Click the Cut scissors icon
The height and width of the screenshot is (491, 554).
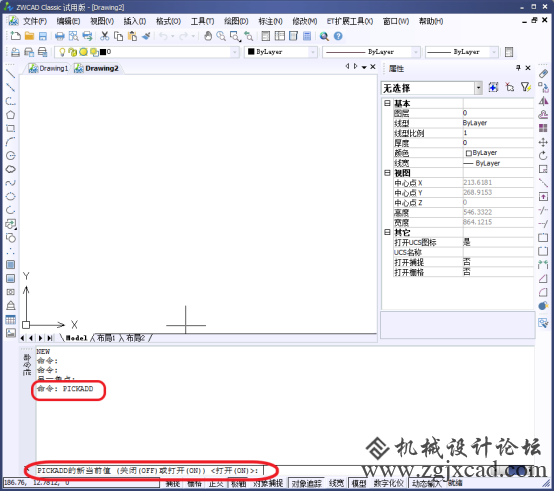[x=105, y=36]
